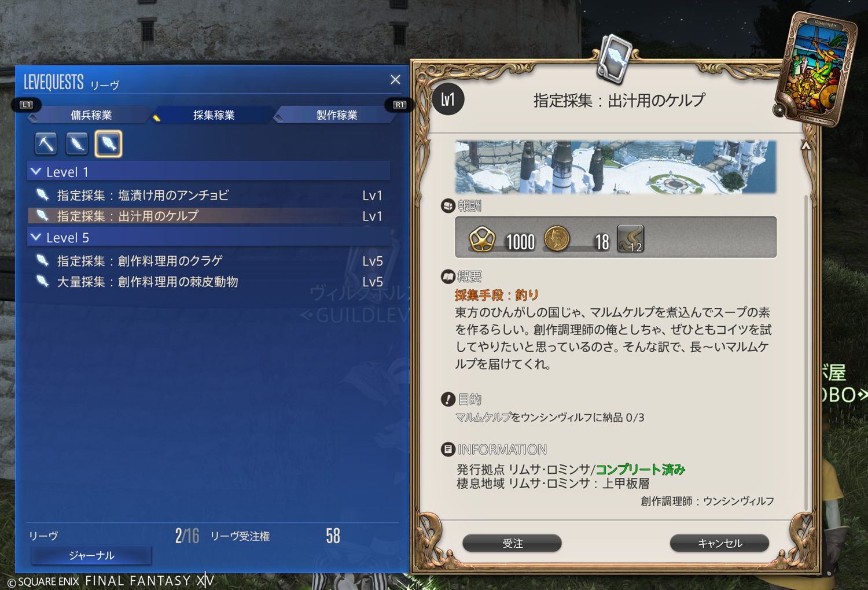Click the R1 tab-switch indicator
The image size is (868, 590).
[399, 105]
